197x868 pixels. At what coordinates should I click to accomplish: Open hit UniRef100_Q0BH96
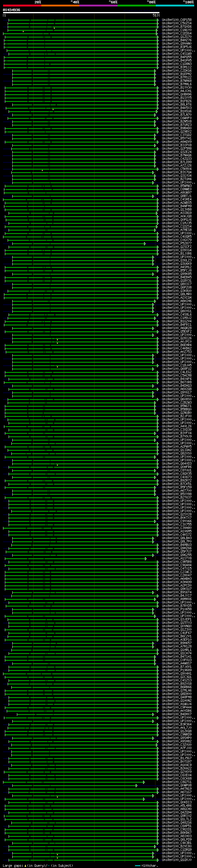177,94
